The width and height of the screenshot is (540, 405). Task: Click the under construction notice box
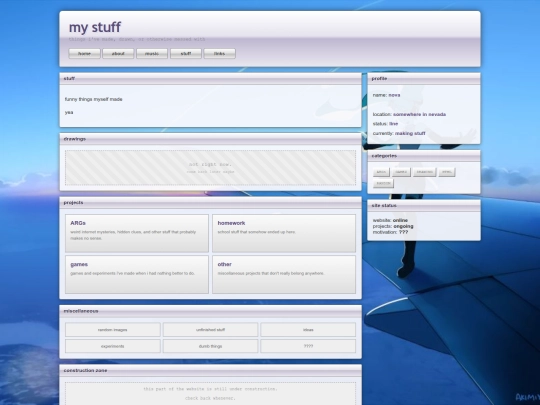(x=210, y=393)
